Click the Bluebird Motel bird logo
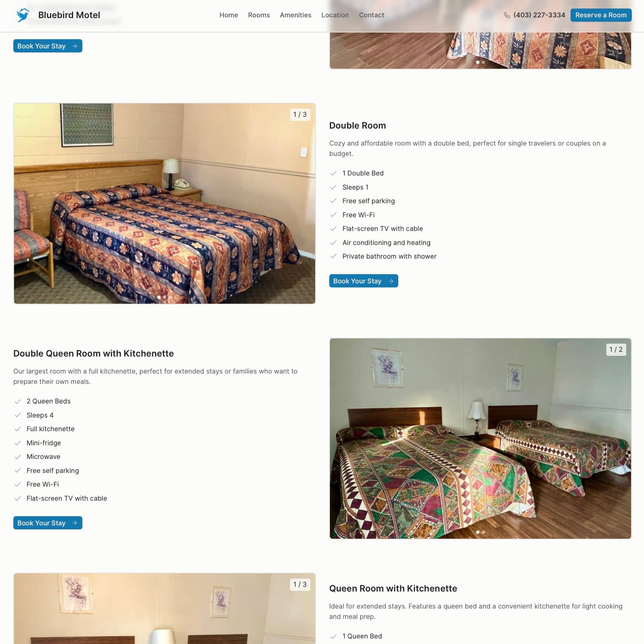The width and height of the screenshot is (644, 644). coord(23,15)
